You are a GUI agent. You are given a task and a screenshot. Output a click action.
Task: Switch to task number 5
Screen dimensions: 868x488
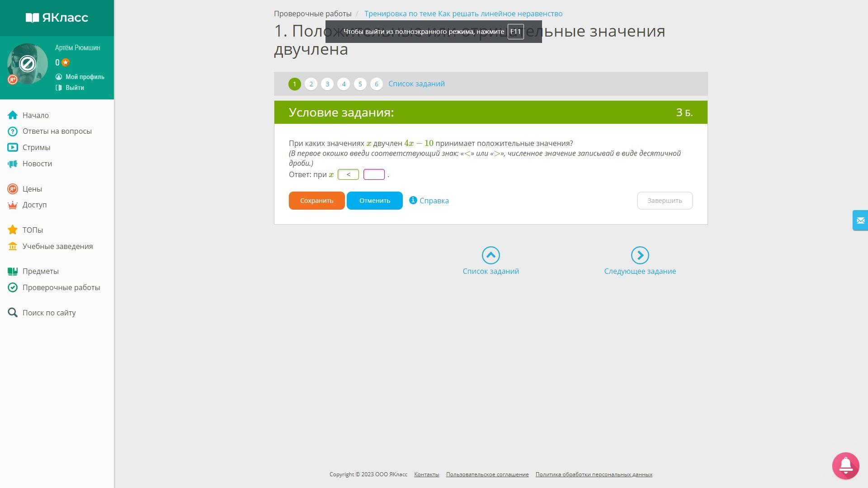pyautogui.click(x=360, y=84)
